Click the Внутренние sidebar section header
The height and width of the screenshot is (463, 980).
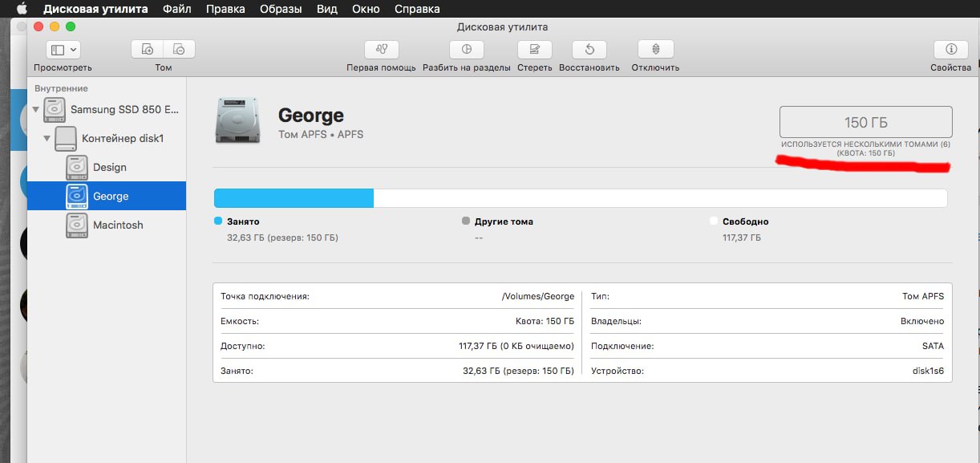click(62, 88)
